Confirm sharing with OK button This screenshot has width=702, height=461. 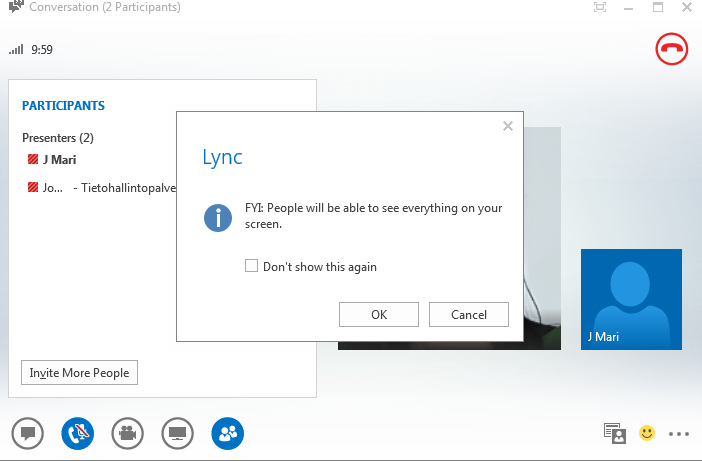click(379, 314)
